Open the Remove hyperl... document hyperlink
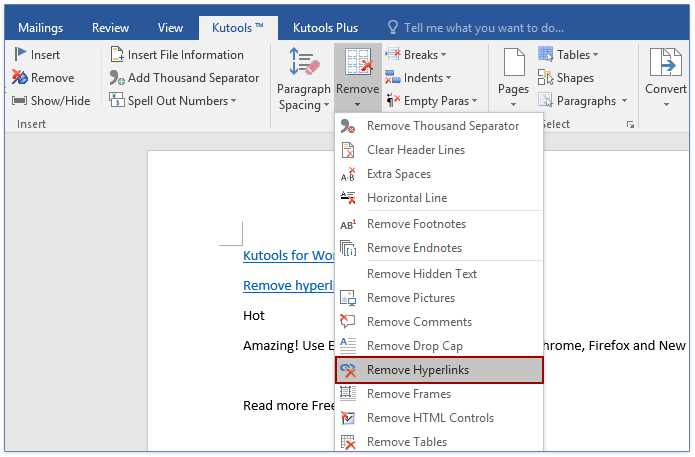This screenshot has width=695, height=457. point(289,286)
